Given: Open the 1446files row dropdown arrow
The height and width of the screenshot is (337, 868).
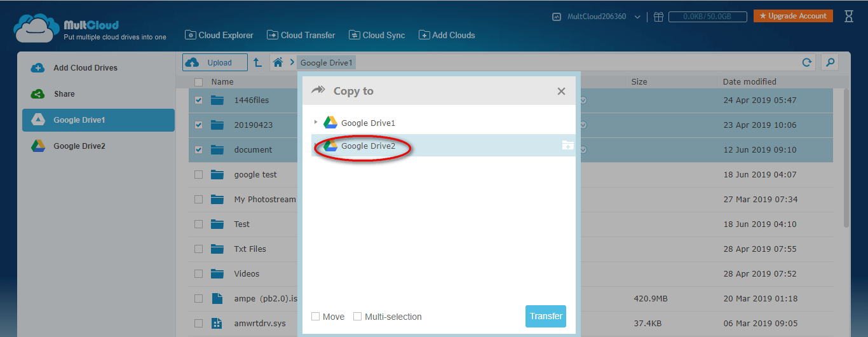Looking at the screenshot, I should [x=583, y=100].
